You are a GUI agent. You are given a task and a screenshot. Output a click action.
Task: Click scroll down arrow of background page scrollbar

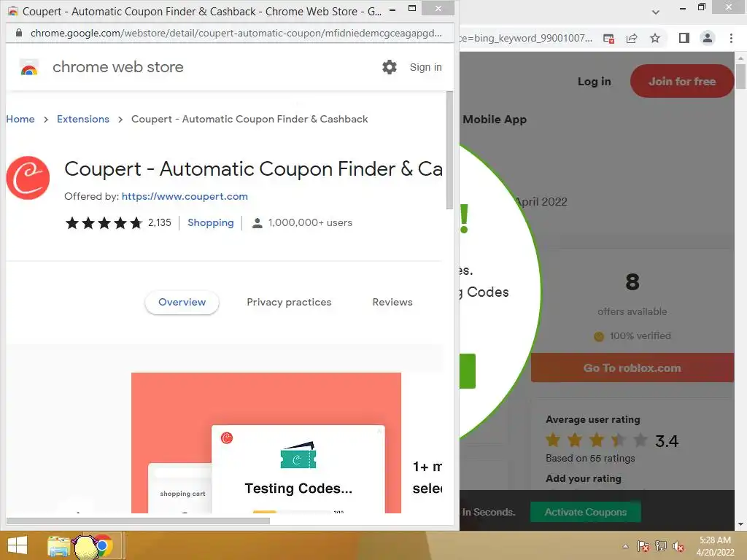(x=740, y=525)
